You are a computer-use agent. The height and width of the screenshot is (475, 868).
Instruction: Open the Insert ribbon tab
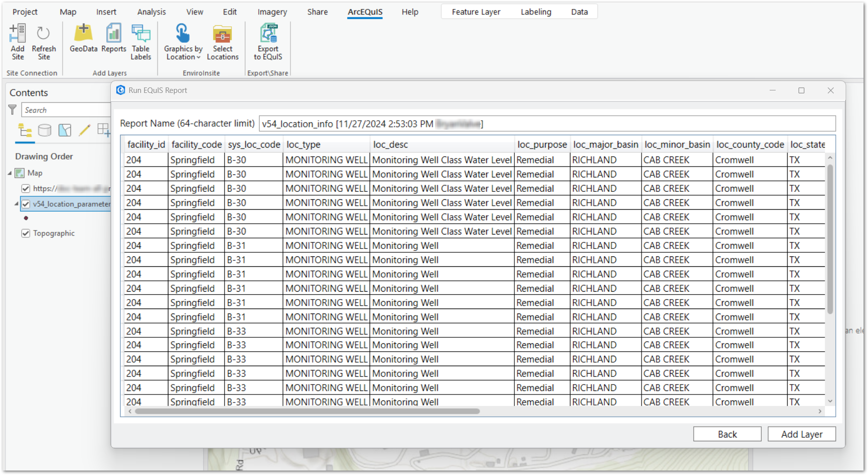click(x=106, y=12)
